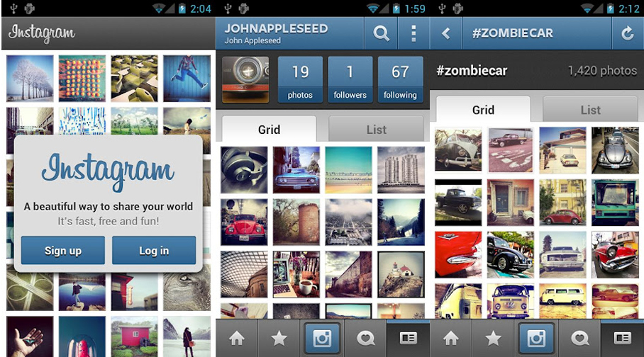Image resolution: width=644 pixels, height=357 pixels.
Task: Open the camera button in the profile screen's bottom bar
Action: click(x=322, y=339)
